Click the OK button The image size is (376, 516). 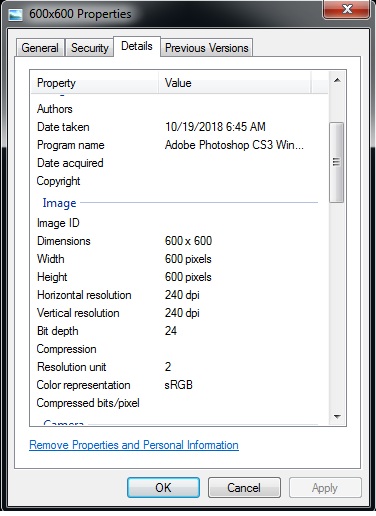pyautogui.click(x=163, y=488)
